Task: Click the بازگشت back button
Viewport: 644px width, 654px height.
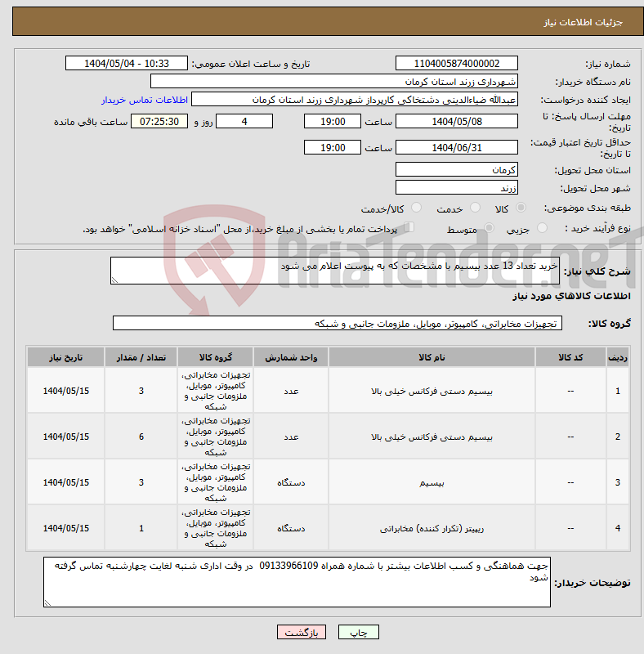Action: pos(301,632)
